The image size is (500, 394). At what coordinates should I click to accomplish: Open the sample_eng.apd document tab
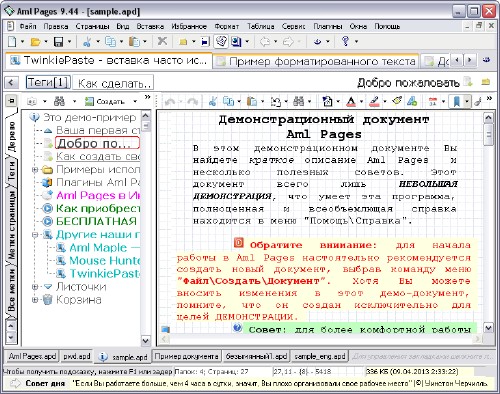(320, 356)
